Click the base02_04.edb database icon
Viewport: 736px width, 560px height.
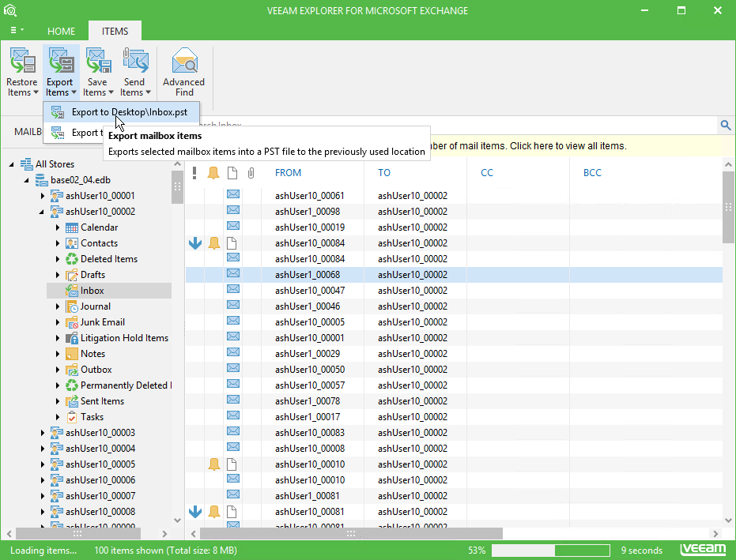[x=42, y=180]
